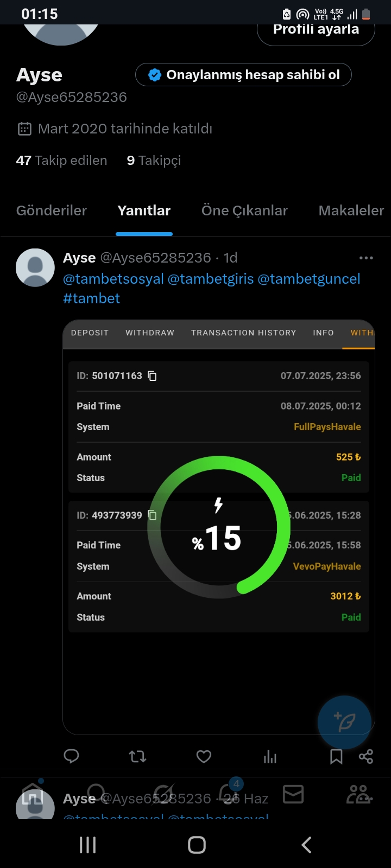The image size is (391, 868).
Task: Open tweet analytics bar chart icon
Action: 270,756
